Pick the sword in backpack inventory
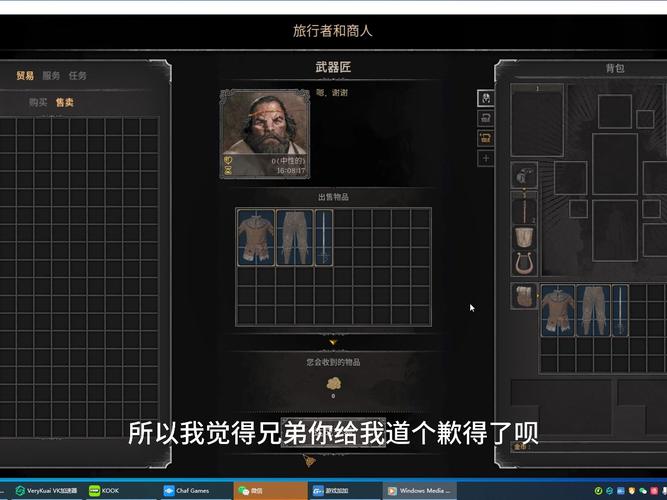Image resolution: width=667 pixels, height=500 pixels. tap(620, 311)
